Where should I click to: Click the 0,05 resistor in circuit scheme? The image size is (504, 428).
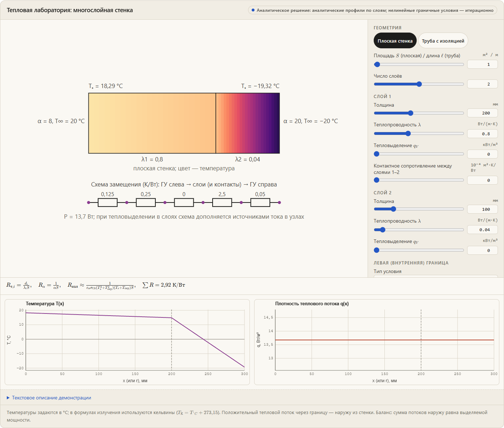[x=260, y=203]
